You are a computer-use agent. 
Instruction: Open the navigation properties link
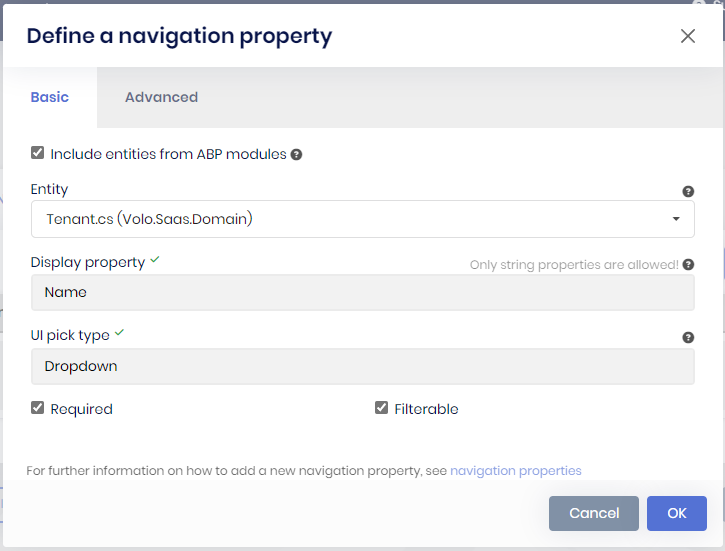(516, 470)
